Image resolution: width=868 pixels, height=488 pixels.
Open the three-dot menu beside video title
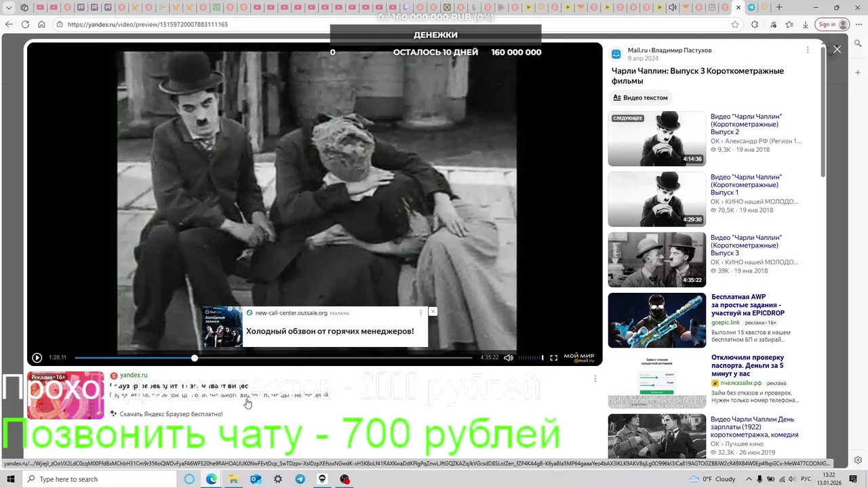point(807,50)
